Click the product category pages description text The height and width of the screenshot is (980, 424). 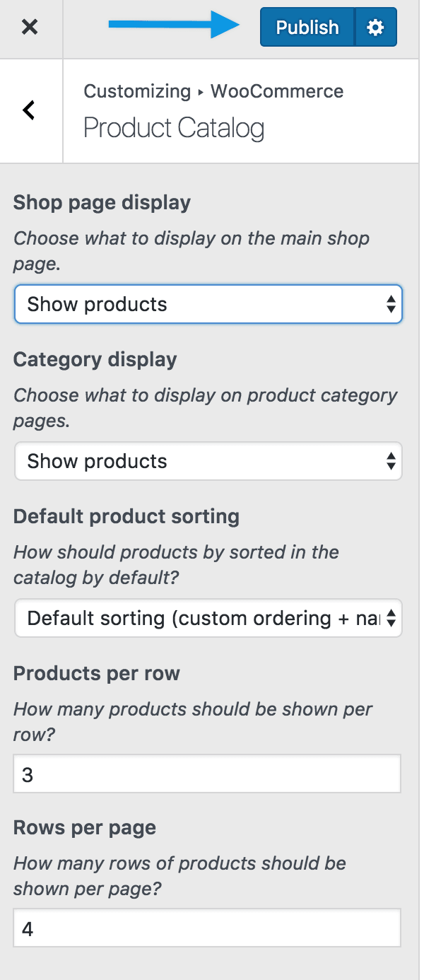coord(205,407)
